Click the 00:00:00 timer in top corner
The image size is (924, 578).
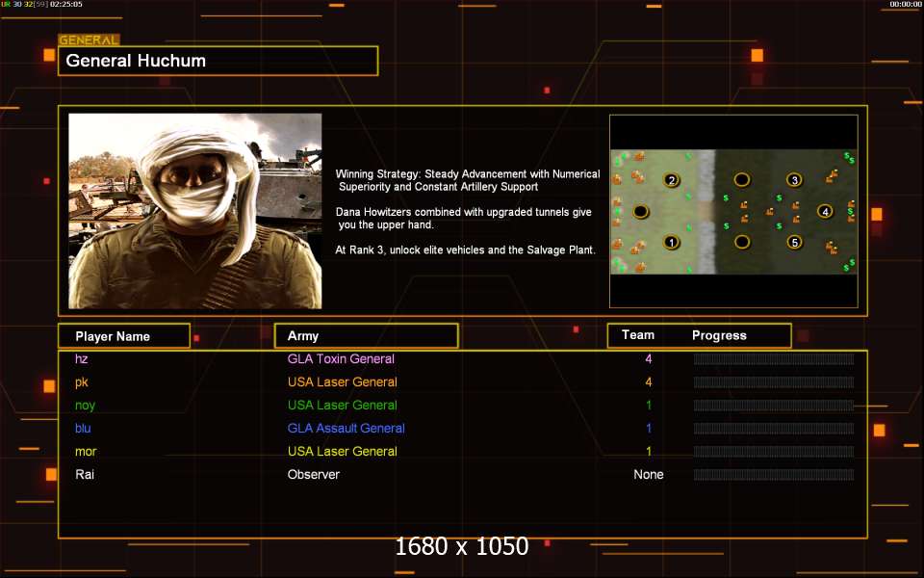(905, 5)
